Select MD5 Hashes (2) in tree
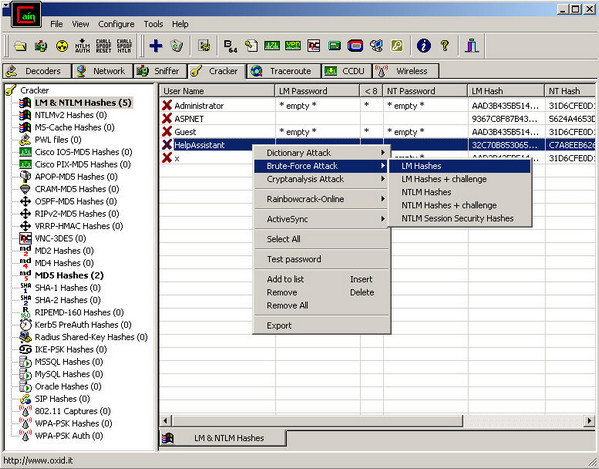The image size is (599, 469). tap(69, 275)
